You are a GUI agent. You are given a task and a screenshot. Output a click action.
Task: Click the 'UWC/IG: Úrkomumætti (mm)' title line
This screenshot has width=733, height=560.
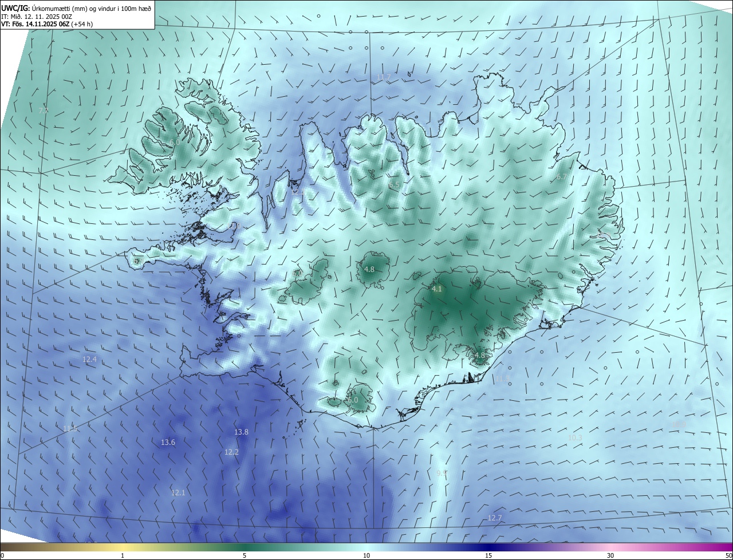click(76, 8)
